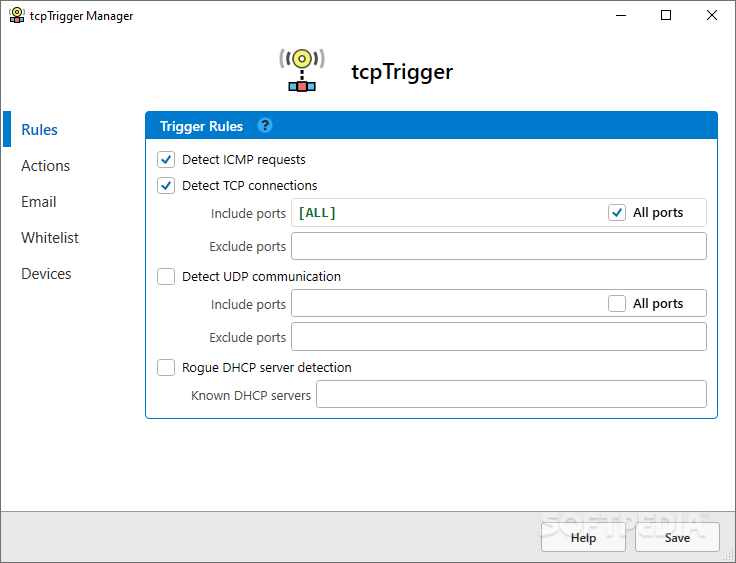Go to the Devices section

pos(46,274)
